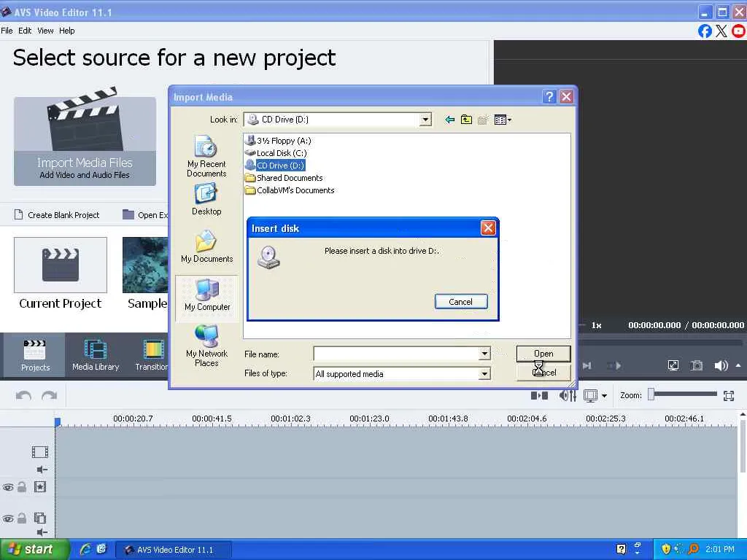Click the File name input field
This screenshot has height=560, width=747.
[396, 354]
